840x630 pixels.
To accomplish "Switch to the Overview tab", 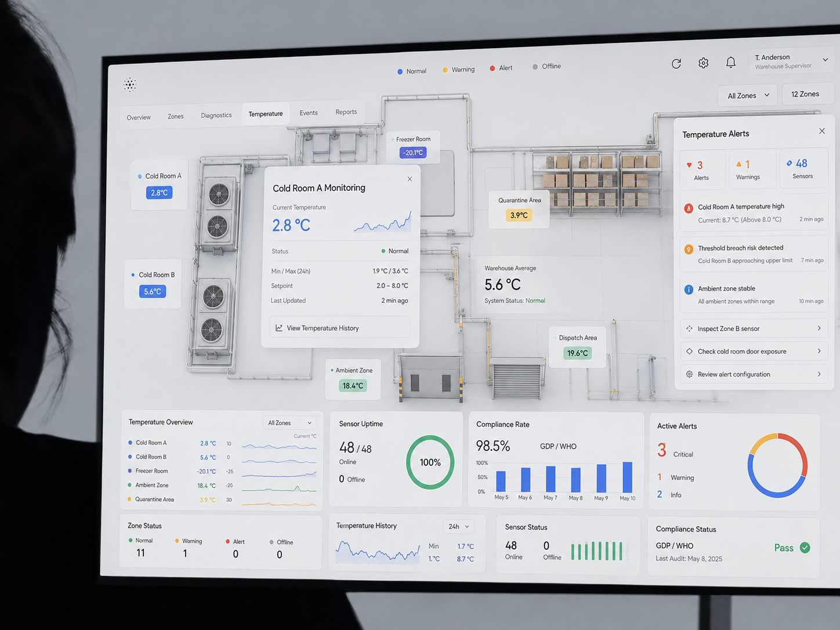I will [139, 117].
